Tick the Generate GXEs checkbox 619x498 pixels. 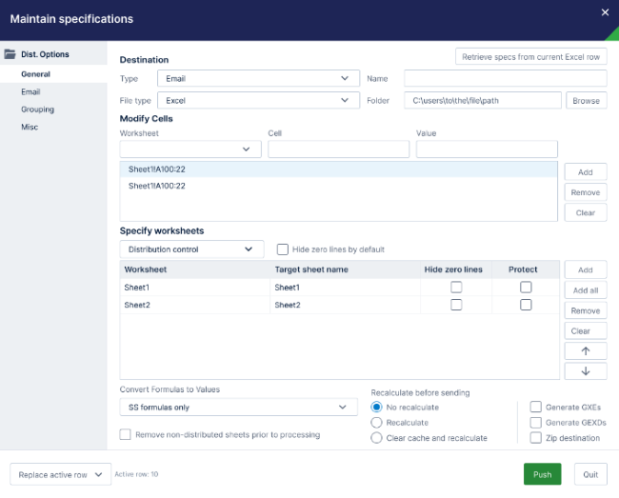pyautogui.click(x=536, y=407)
